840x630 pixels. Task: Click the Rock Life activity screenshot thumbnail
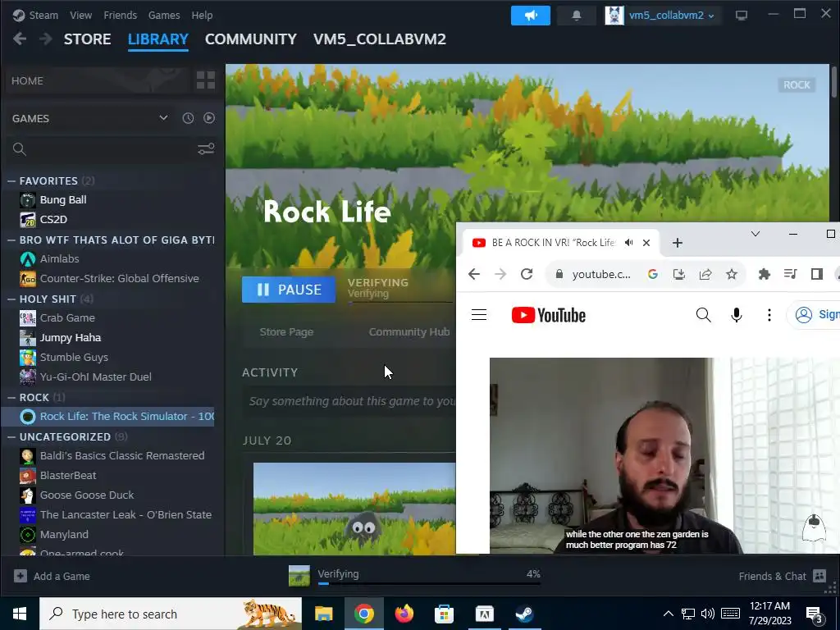[354, 509]
